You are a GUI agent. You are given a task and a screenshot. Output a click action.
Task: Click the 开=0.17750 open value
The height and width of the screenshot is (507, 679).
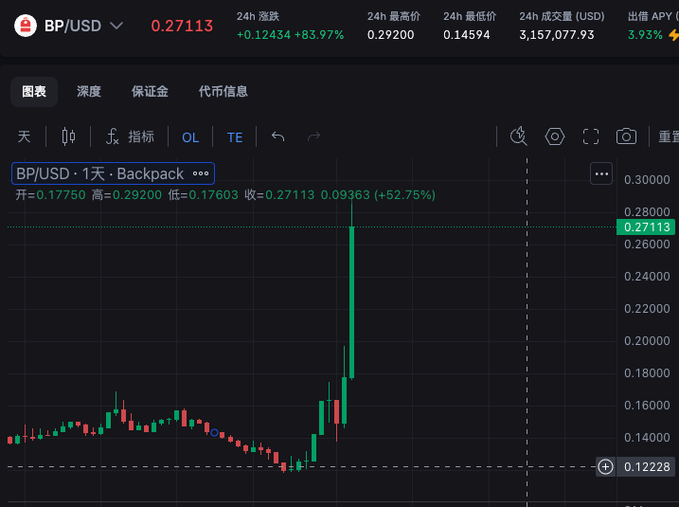(x=51, y=195)
